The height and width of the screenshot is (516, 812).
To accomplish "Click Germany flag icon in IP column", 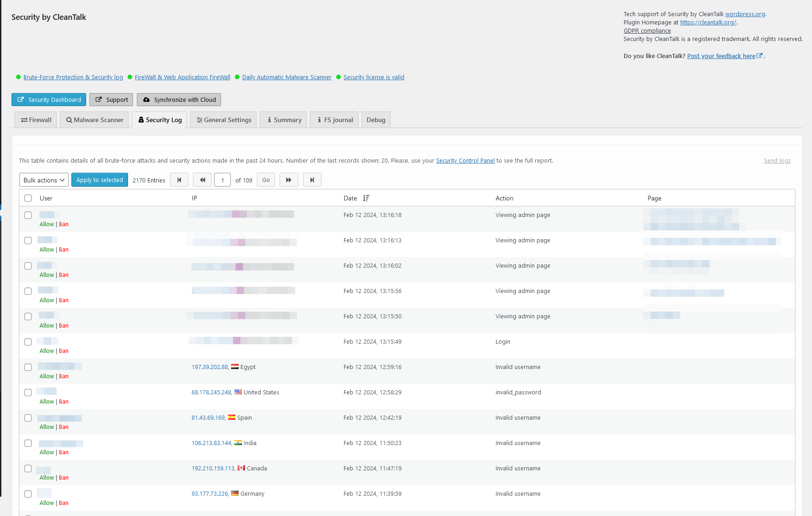I will [235, 493].
